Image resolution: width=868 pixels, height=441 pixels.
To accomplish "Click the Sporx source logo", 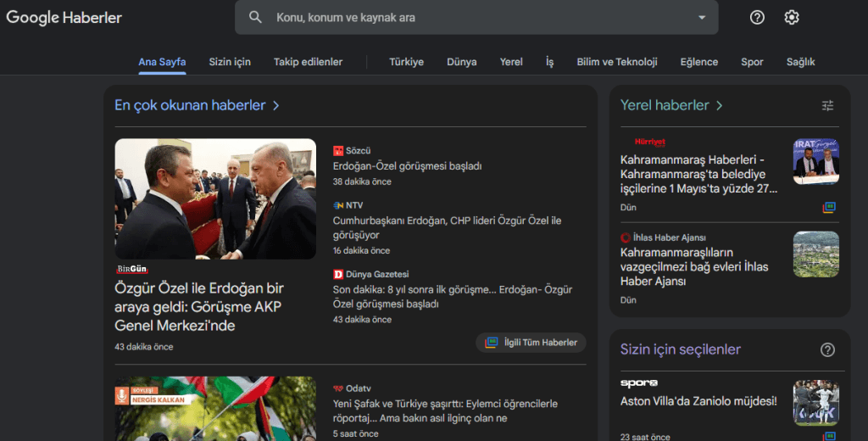I will click(x=639, y=382).
